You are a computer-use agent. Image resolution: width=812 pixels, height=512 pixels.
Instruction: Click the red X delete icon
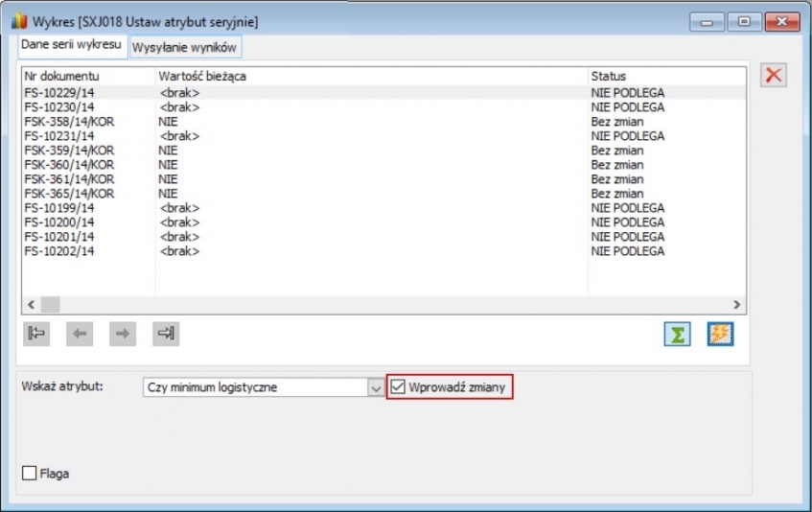point(773,75)
